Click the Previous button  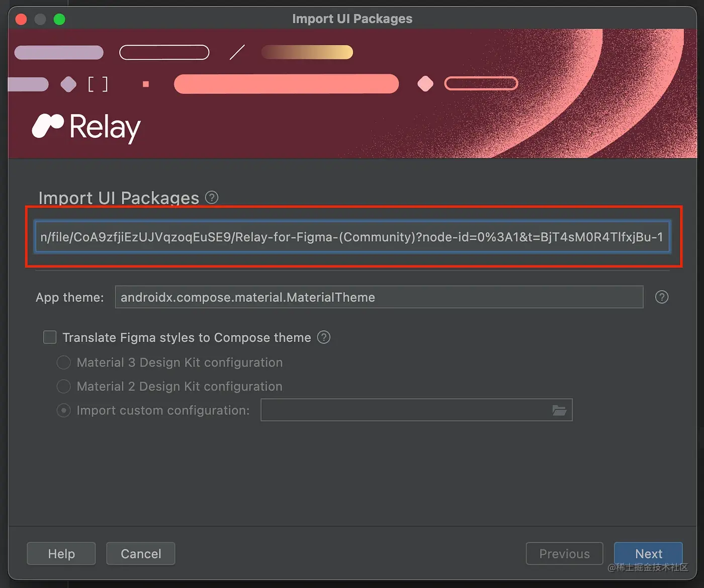pos(564,553)
